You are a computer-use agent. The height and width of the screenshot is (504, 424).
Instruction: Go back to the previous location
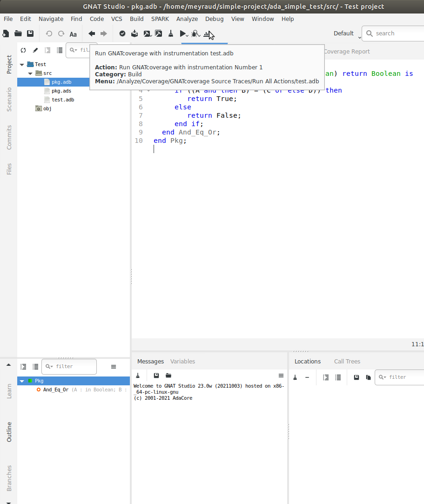[92, 34]
